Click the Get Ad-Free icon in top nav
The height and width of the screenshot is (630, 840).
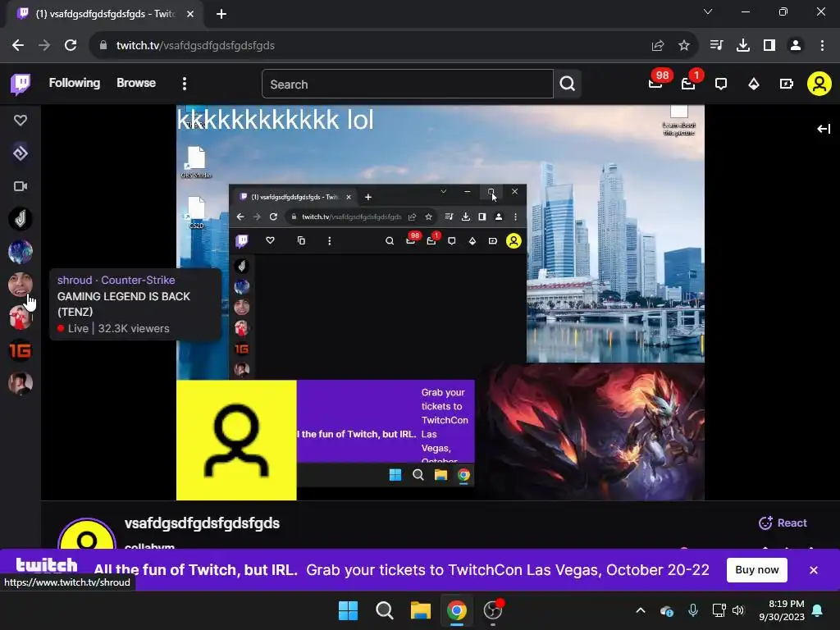click(x=787, y=84)
